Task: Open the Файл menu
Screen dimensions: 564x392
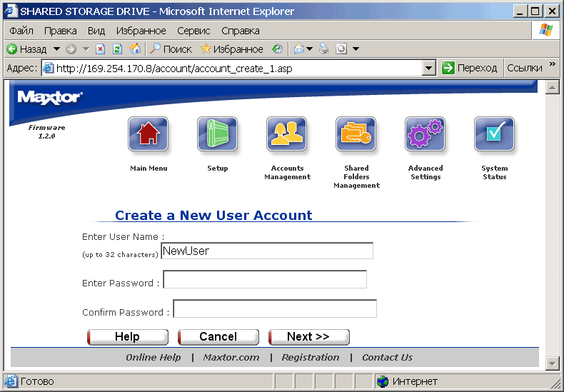Action: pyautogui.click(x=21, y=31)
